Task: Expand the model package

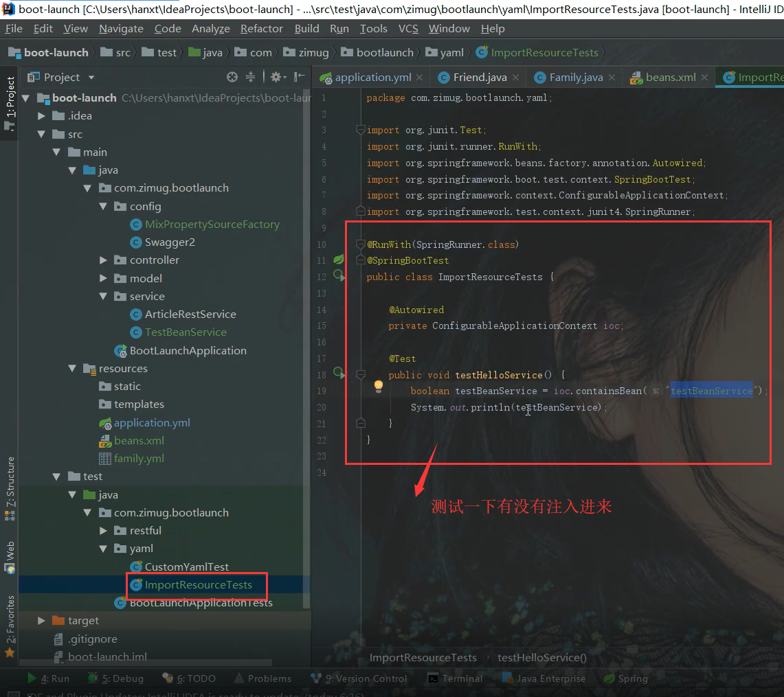Action: (x=103, y=278)
